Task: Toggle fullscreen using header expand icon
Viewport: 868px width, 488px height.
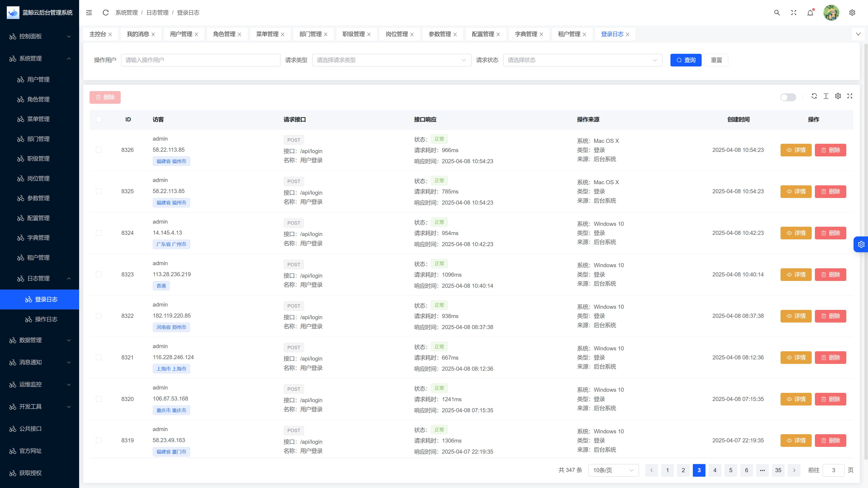Action: pos(794,12)
